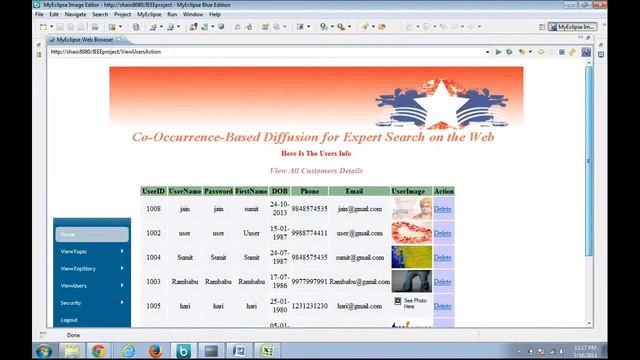Click the phone number 9988774411

point(309,233)
